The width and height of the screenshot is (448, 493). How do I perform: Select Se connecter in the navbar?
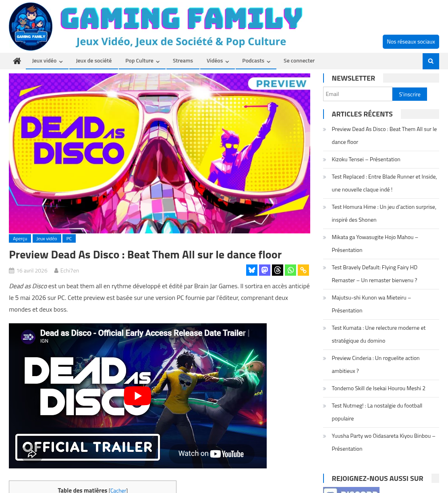coord(299,61)
